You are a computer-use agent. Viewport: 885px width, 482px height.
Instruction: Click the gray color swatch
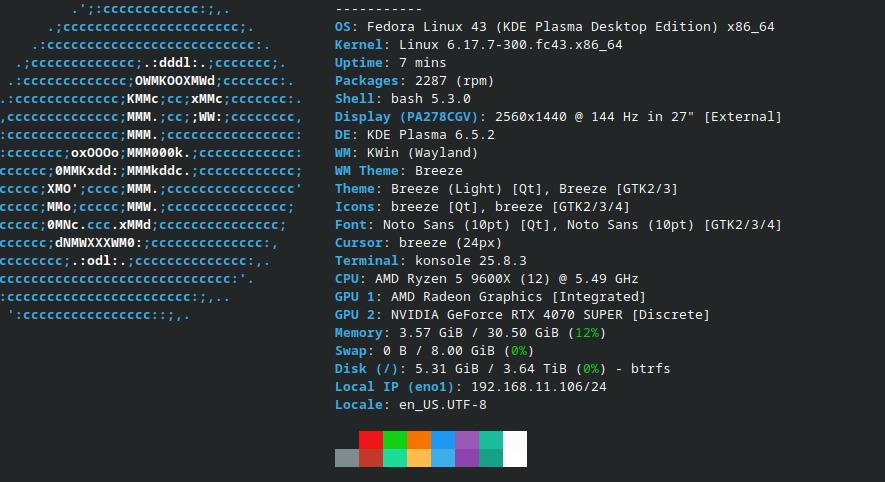pos(347,458)
